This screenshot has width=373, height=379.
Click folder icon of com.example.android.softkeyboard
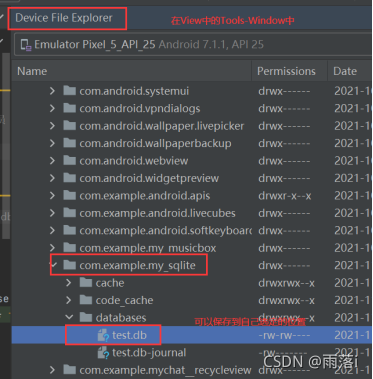pyautogui.click(x=69, y=230)
